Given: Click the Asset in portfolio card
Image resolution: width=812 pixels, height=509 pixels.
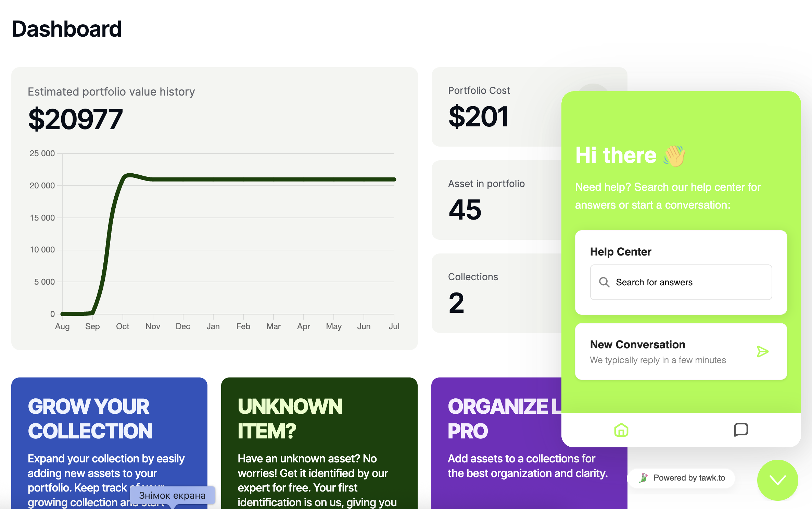Looking at the screenshot, I should click(x=496, y=200).
